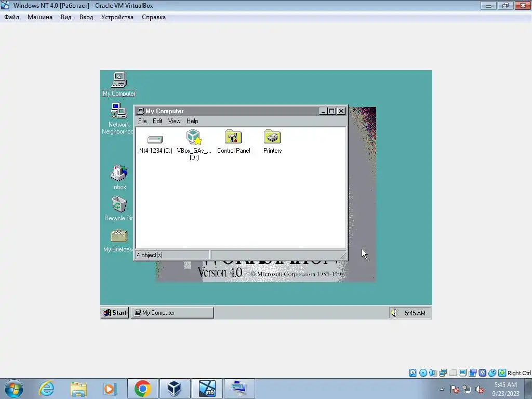Open Windows Media Player on the taskbar
This screenshot has width=532, height=399.
coord(110,389)
